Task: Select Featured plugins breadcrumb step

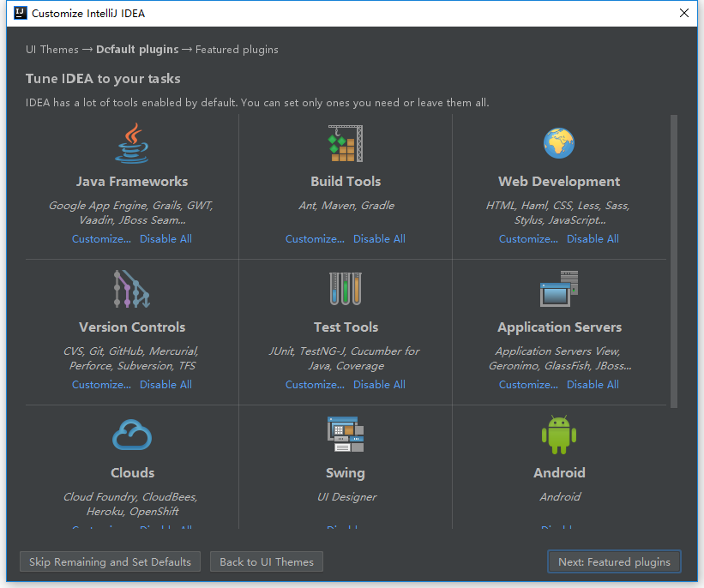Action: point(237,50)
